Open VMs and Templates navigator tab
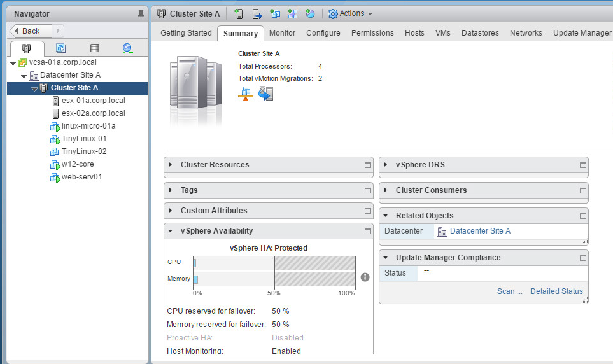613x364 pixels. pyautogui.click(x=61, y=48)
